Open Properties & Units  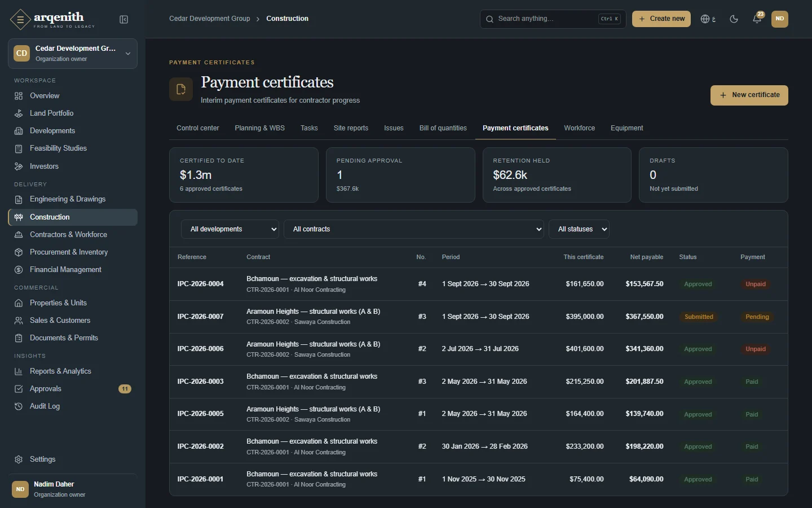click(73, 303)
